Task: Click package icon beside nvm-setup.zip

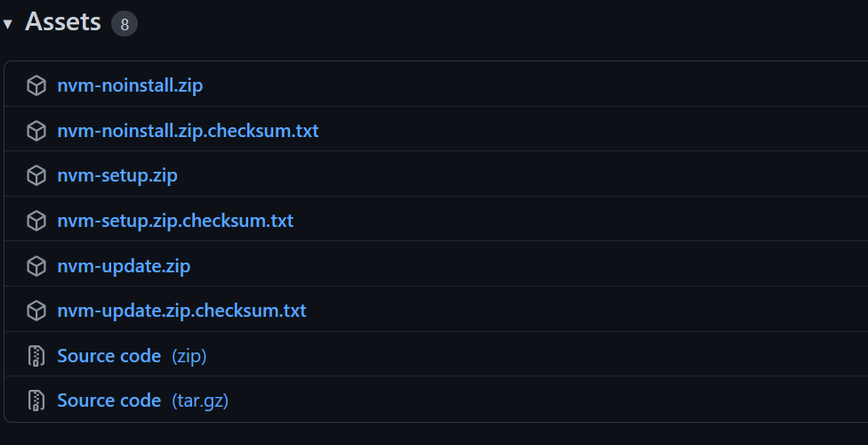Action: (x=36, y=175)
